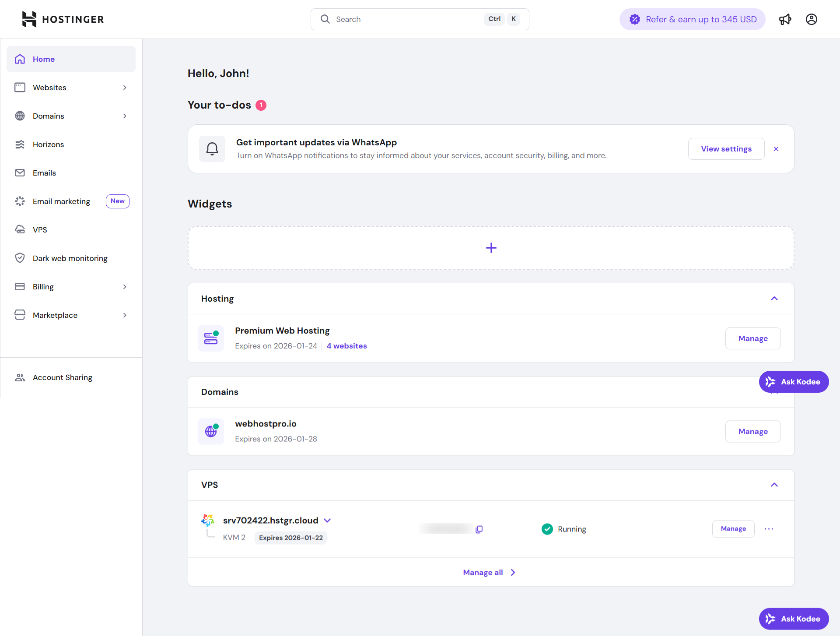The height and width of the screenshot is (637, 840).
Task: Open the bottom Ask Kodee chat button
Action: (794, 619)
